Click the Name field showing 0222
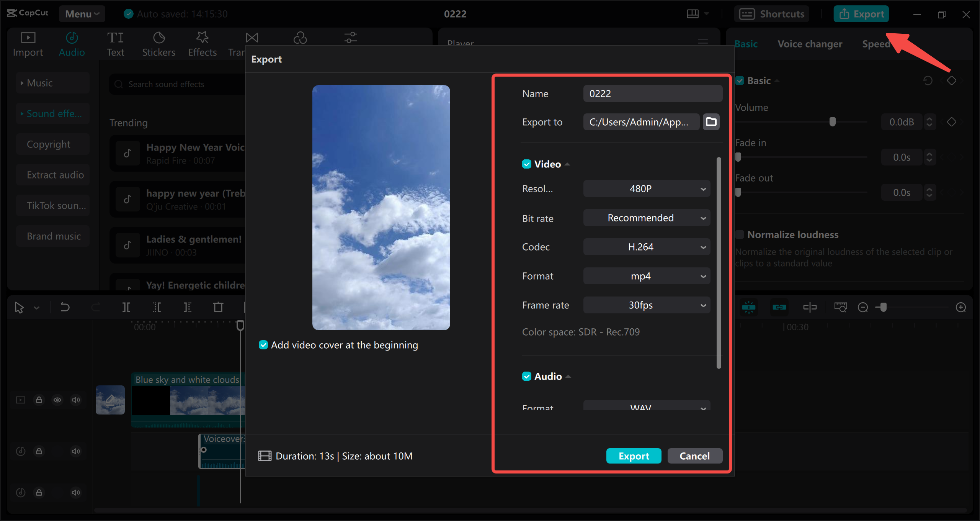 pyautogui.click(x=652, y=93)
